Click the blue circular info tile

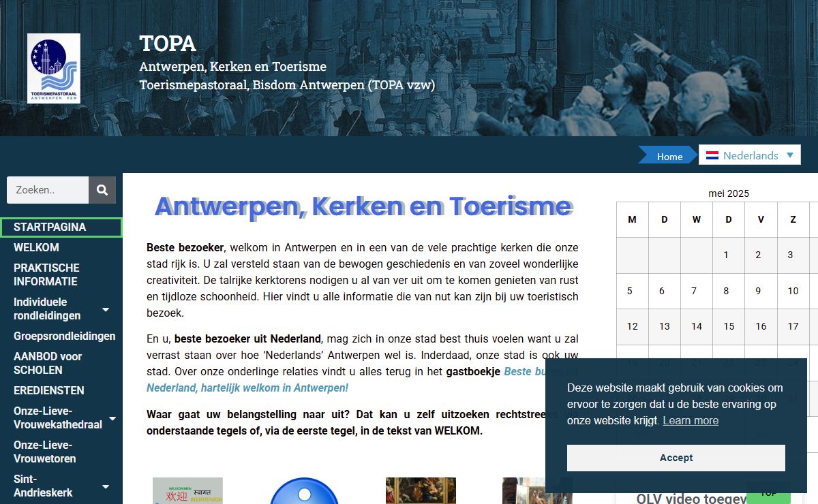pos(304,491)
